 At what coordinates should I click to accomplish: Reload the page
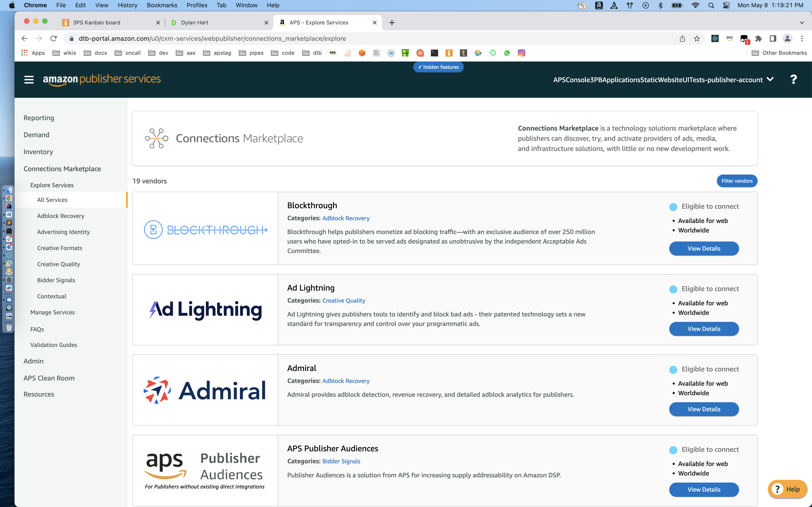click(53, 38)
